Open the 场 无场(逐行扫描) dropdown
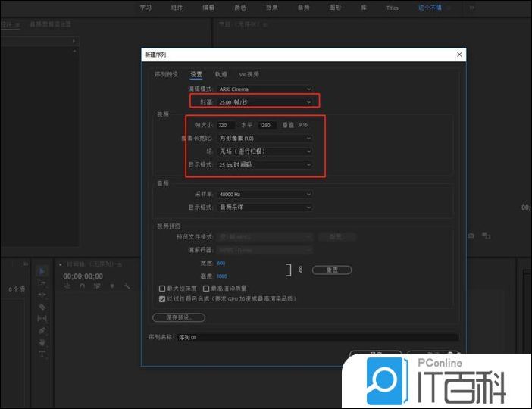Screen dimensions: 532x409 pos(265,151)
